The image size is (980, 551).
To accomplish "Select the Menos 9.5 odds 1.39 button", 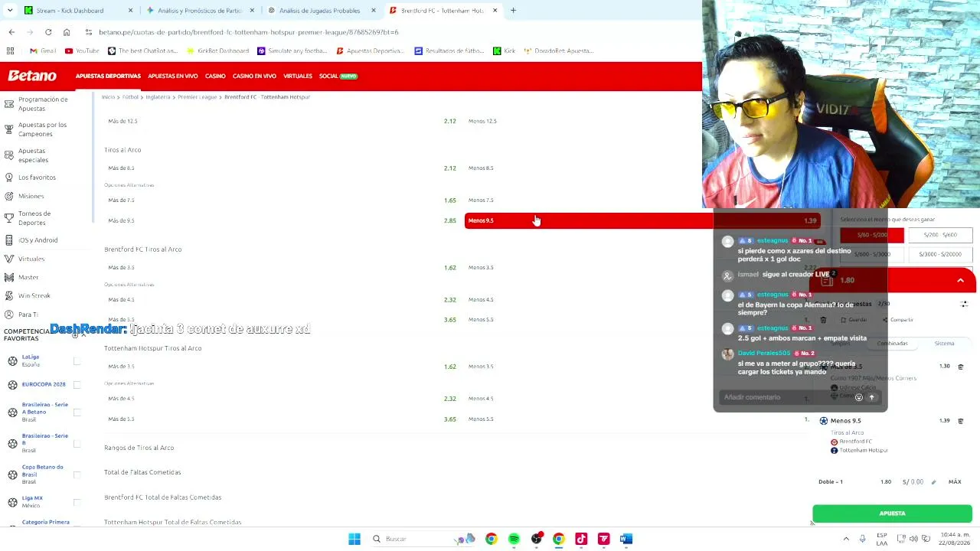I will pos(642,220).
